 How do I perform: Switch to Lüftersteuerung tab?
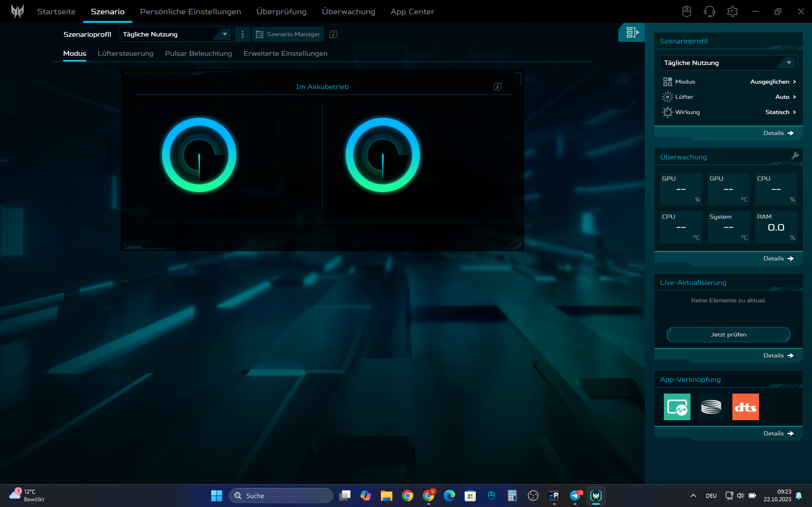pos(125,53)
